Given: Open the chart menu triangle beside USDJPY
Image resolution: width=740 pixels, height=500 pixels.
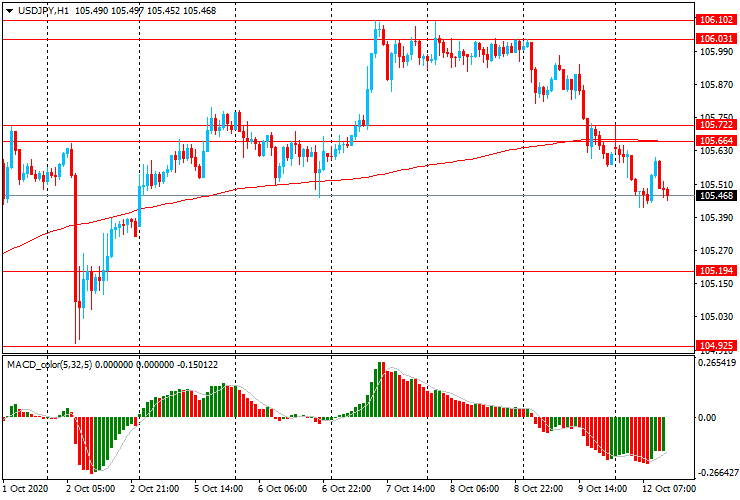Looking at the screenshot, I should coord(9,11).
